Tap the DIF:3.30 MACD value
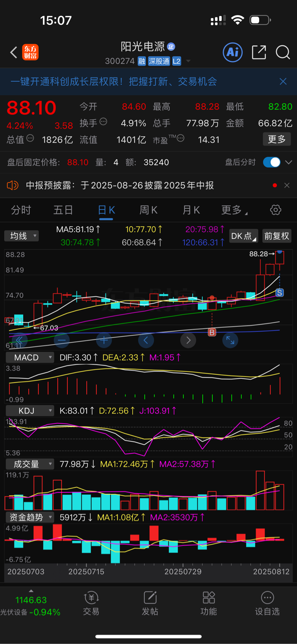 [79, 357]
